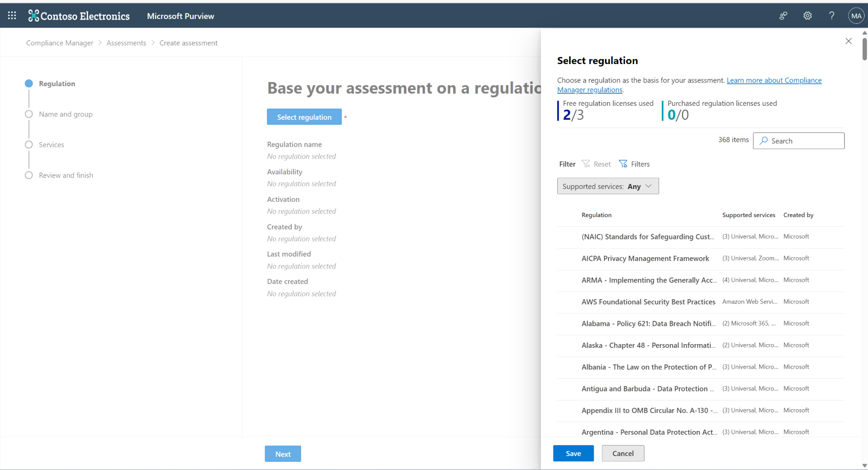Open the Settings gear icon

807,16
